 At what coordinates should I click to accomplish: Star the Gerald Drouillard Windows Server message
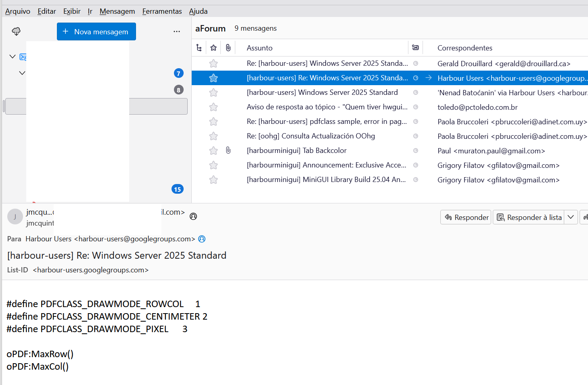click(x=213, y=63)
